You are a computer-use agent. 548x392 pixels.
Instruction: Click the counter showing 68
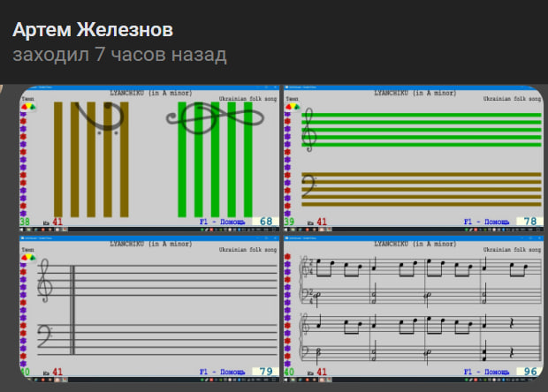[x=266, y=222]
